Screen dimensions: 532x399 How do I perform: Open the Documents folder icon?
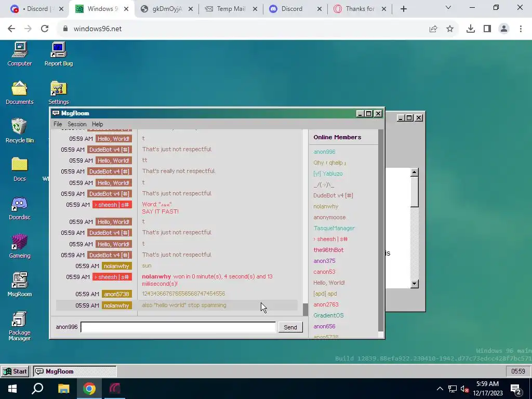19,92
